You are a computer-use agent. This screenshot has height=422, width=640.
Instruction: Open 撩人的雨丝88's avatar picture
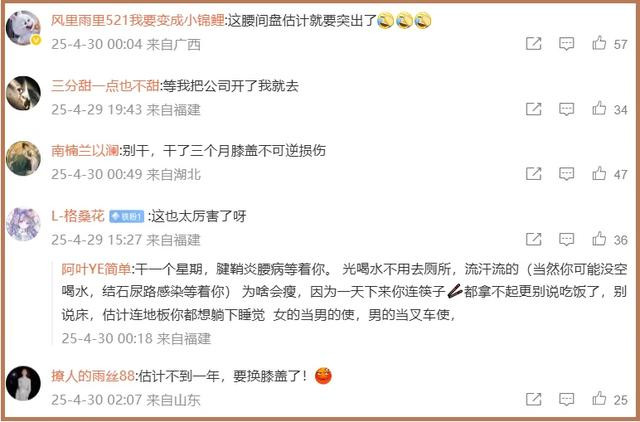click(x=23, y=383)
